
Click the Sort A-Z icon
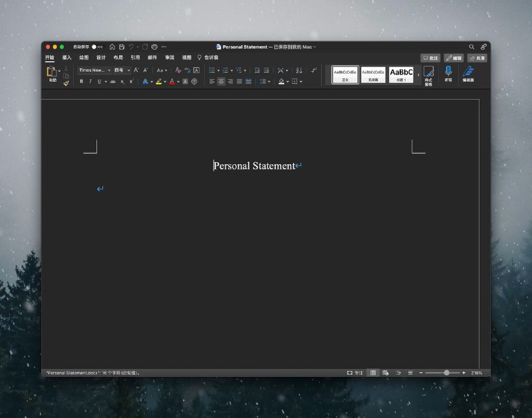(x=299, y=70)
